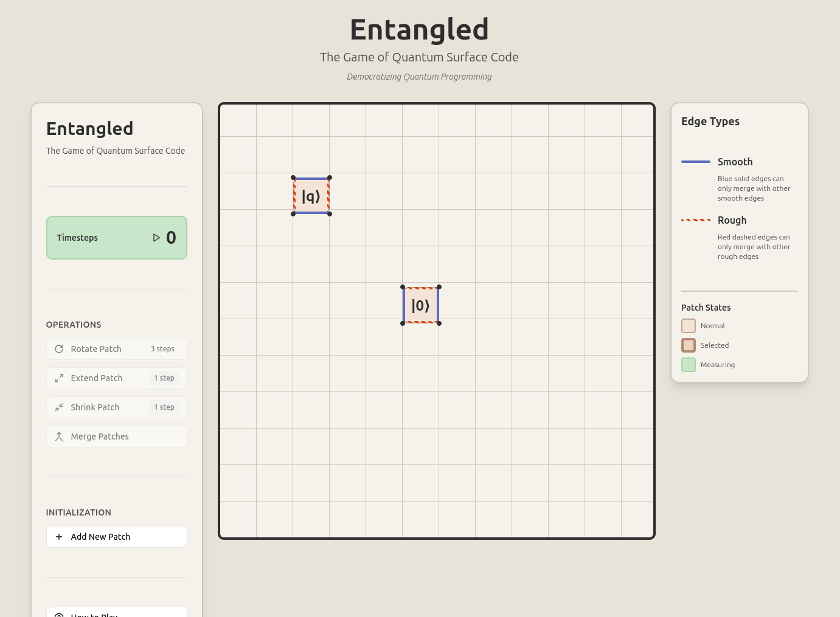This screenshot has height=617, width=840.
Task: Click the Measuring green color swatch
Action: 688,365
